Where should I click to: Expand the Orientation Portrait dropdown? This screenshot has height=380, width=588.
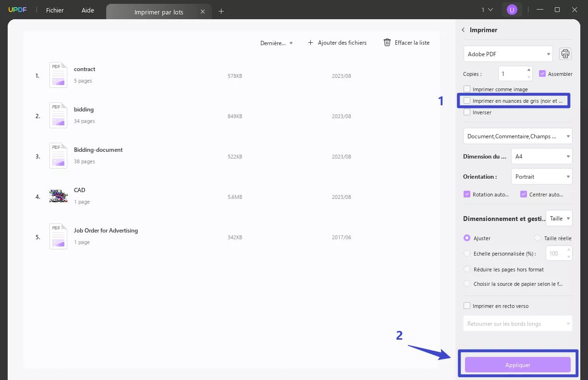click(x=541, y=176)
